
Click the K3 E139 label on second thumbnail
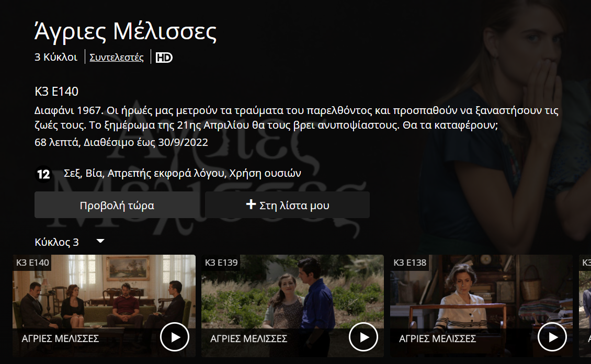point(221,263)
